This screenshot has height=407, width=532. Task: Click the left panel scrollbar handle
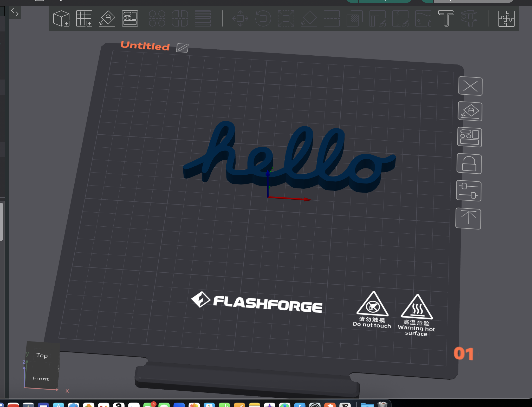(2, 222)
